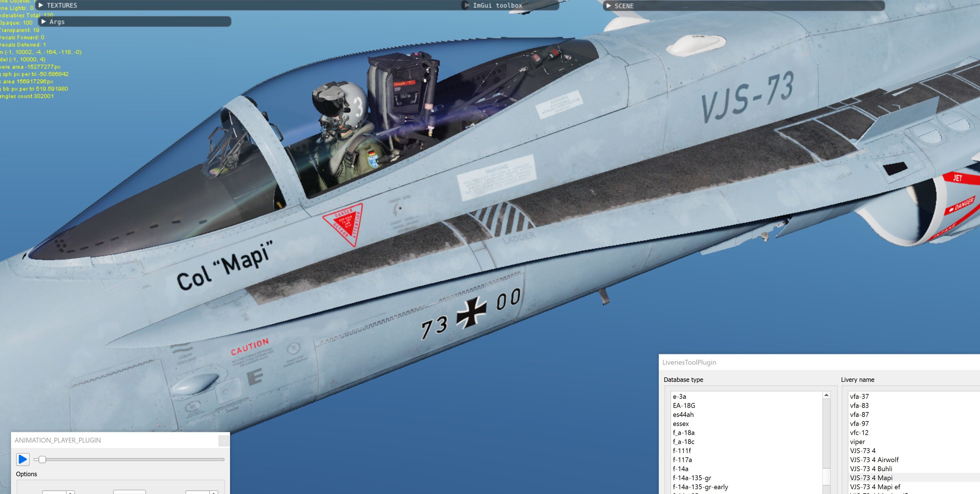Screen dimensions: 980x494
Task: Select the VJS-73 4 Mapi ef livery
Action: coord(875,487)
